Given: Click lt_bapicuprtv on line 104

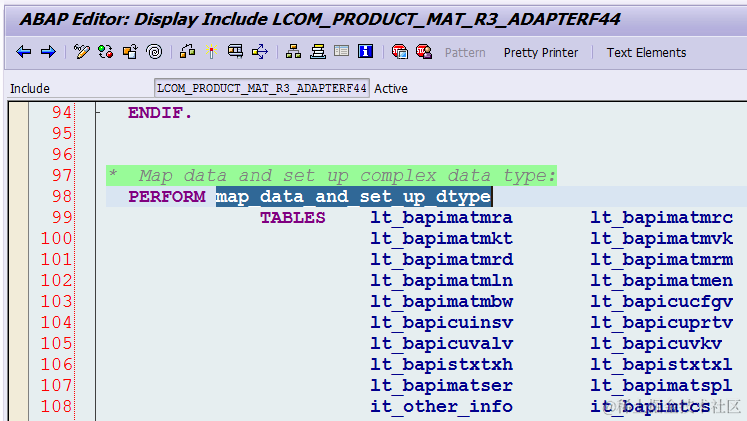Looking at the screenshot, I should click(x=662, y=322).
